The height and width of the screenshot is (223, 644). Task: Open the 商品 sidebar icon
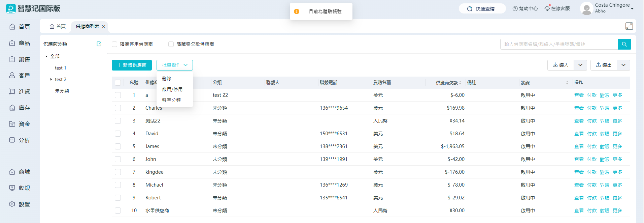tap(12, 43)
